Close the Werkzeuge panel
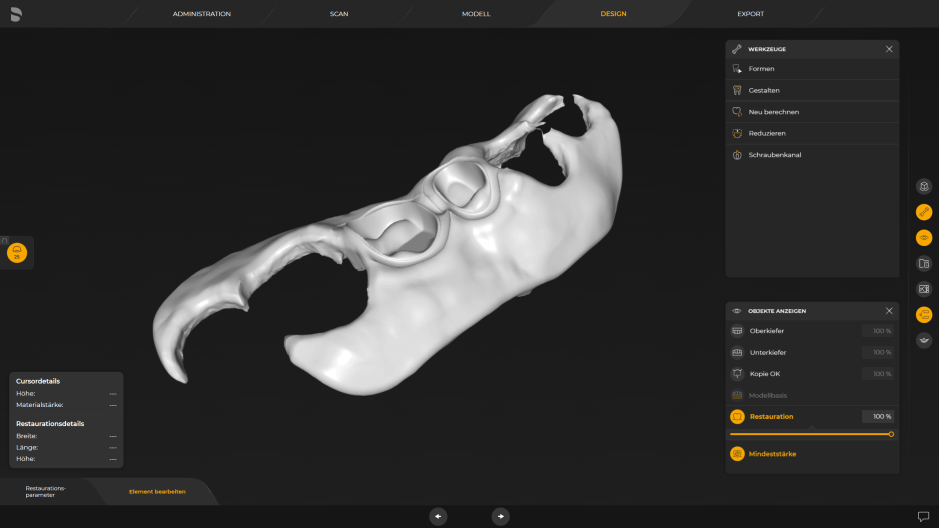 (889, 49)
